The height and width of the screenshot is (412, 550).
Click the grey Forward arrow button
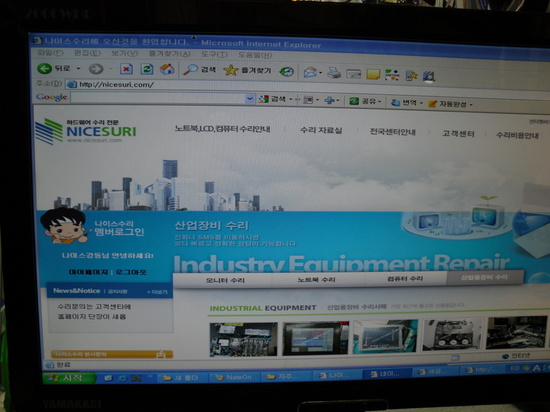(95, 69)
